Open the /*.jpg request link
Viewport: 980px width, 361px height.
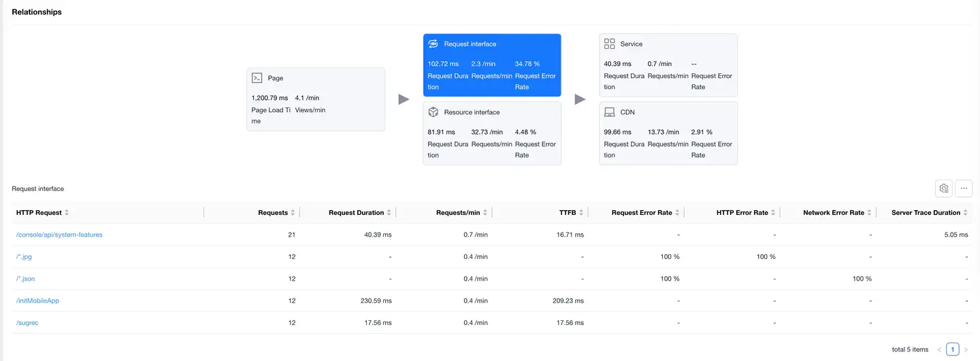24,257
